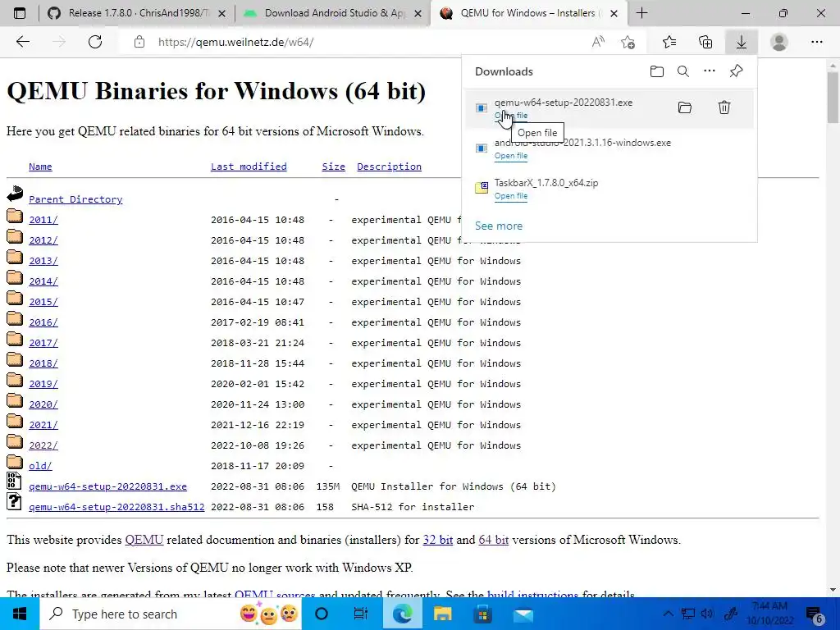
Task: Click the site lock icon in address bar
Action: 139,42
